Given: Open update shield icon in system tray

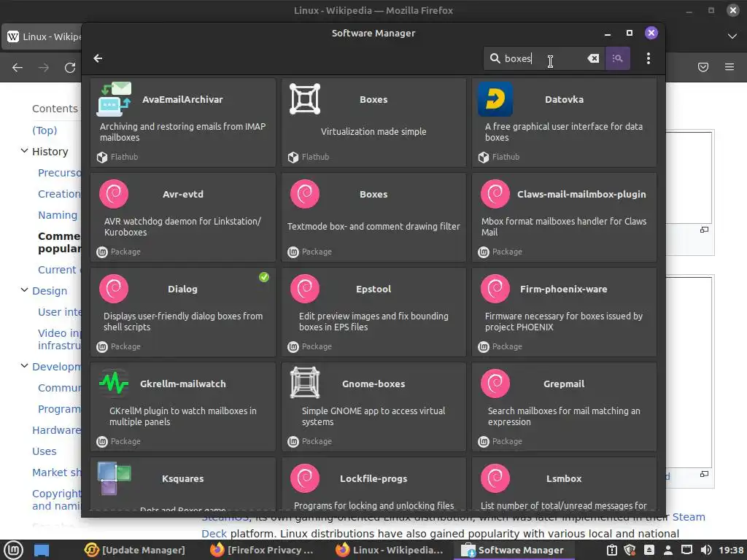Looking at the screenshot, I should pyautogui.click(x=630, y=551).
